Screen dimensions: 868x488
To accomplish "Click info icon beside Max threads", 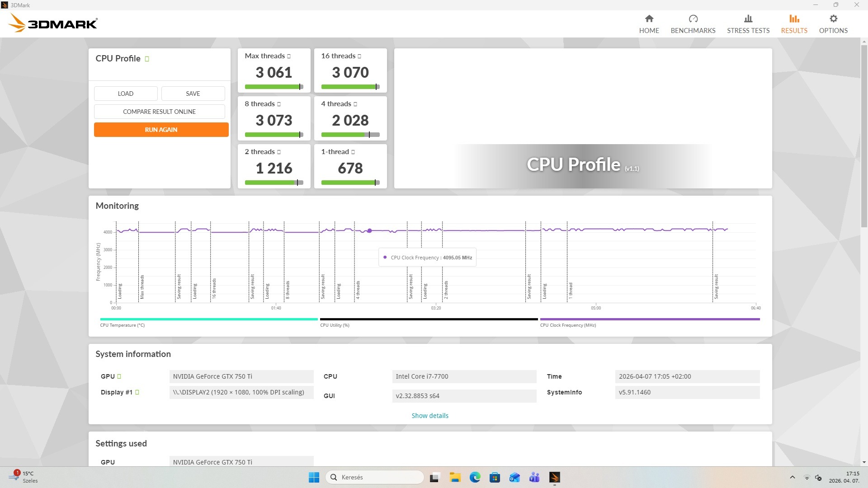I will (x=289, y=56).
